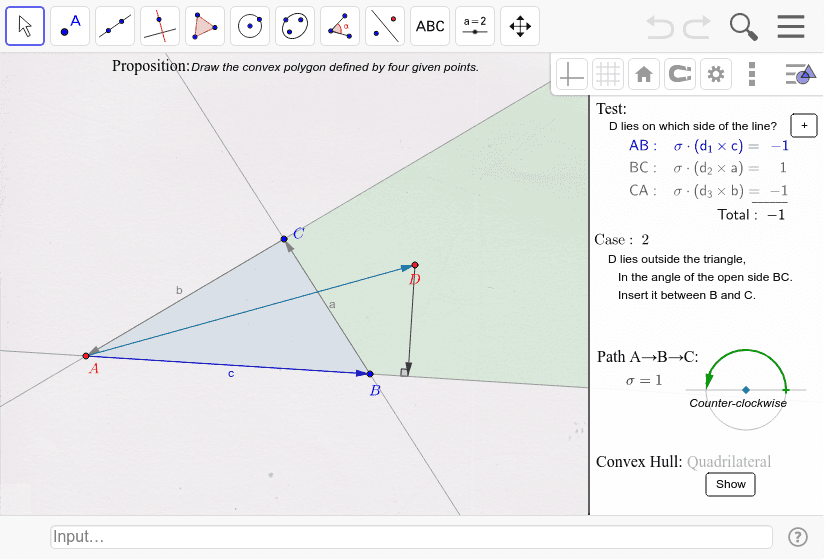This screenshot has height=560, width=825.
Task: Select red point A
Action: [x=86, y=356]
